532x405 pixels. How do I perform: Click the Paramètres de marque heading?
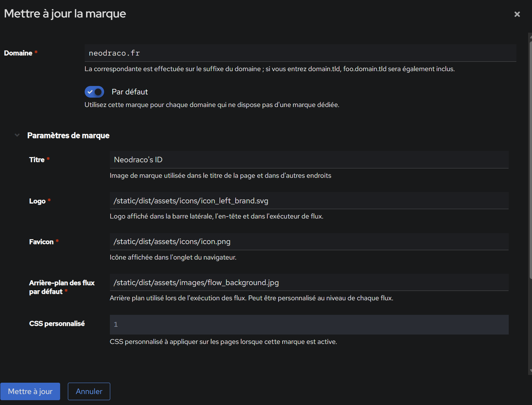tap(68, 135)
